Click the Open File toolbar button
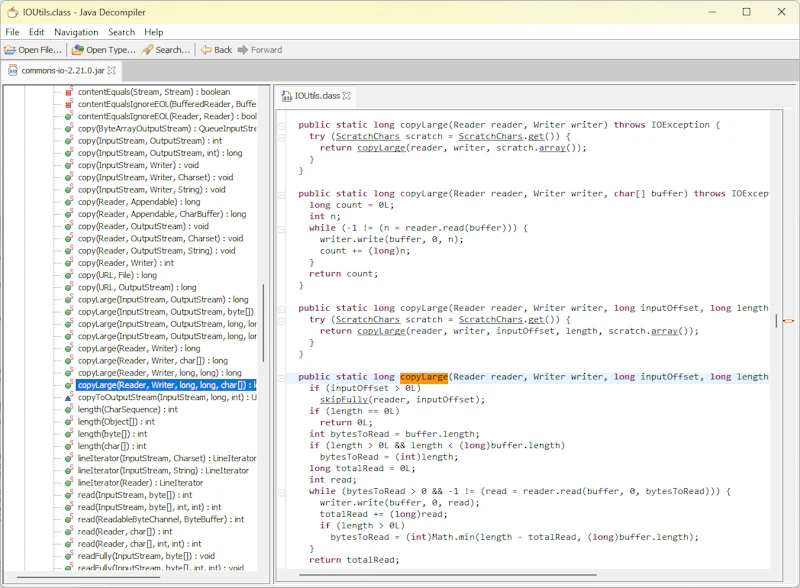The height and width of the screenshot is (588, 800). [33, 50]
